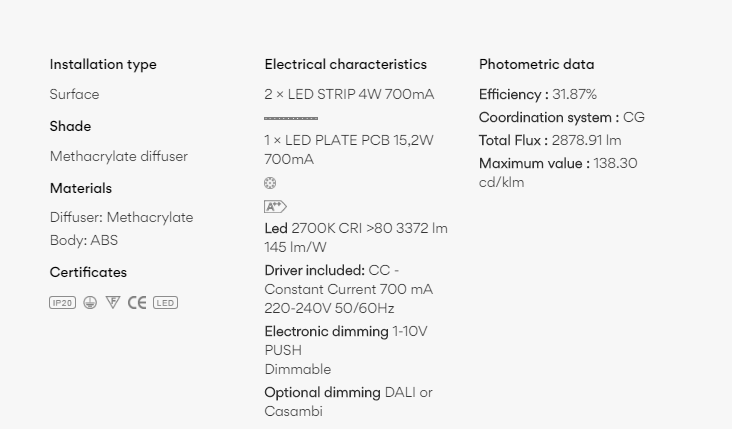Click the LED strip dotted-line icon
The image size is (732, 429).
(291, 119)
